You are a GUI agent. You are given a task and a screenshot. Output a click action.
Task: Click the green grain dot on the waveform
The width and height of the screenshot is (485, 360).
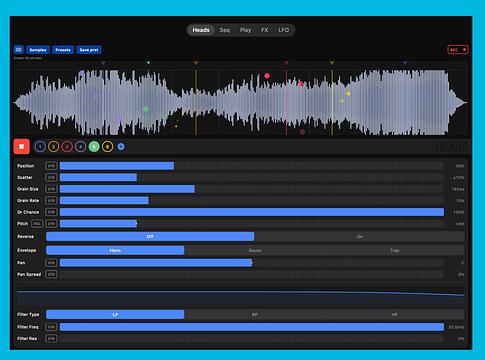[146, 109]
